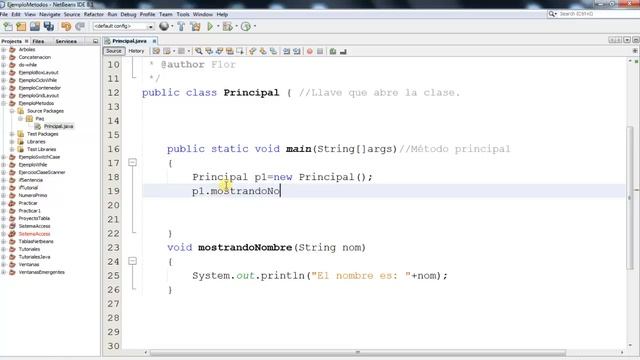Click the Debug Project icon
The image size is (640, 360).
[x=228, y=27]
